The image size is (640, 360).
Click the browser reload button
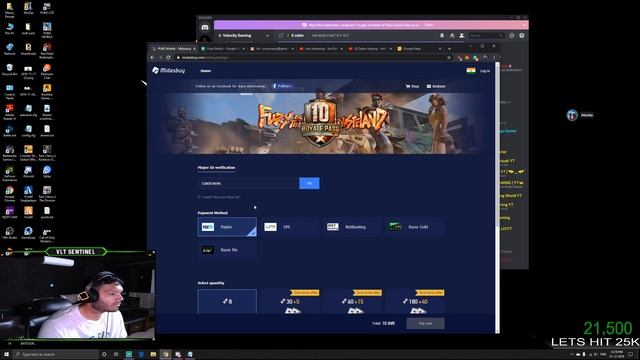pos(168,58)
